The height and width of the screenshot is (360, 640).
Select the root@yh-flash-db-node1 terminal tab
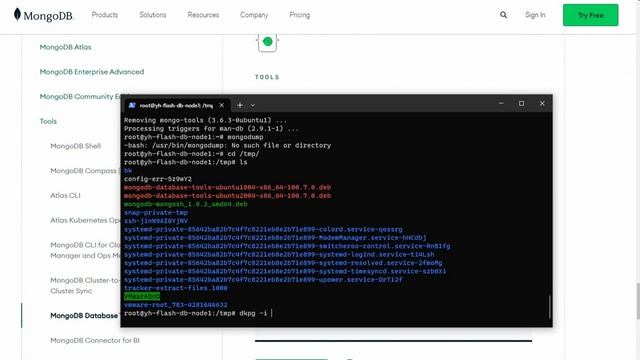[x=176, y=105]
